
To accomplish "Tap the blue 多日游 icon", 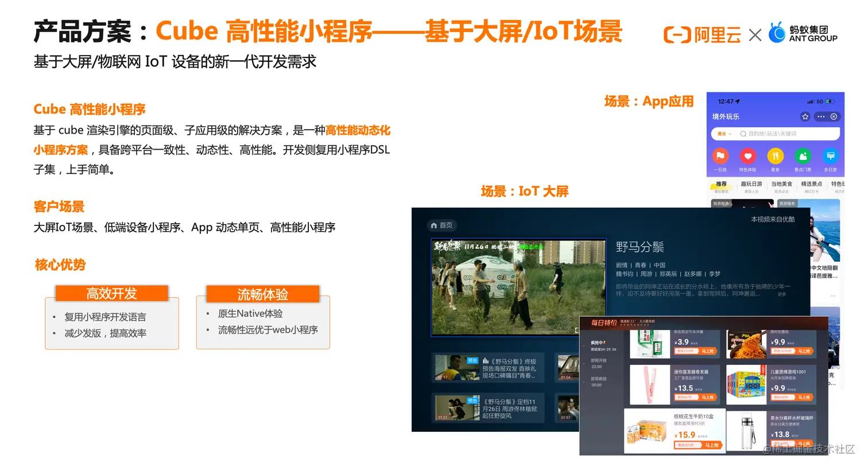I will 830,156.
